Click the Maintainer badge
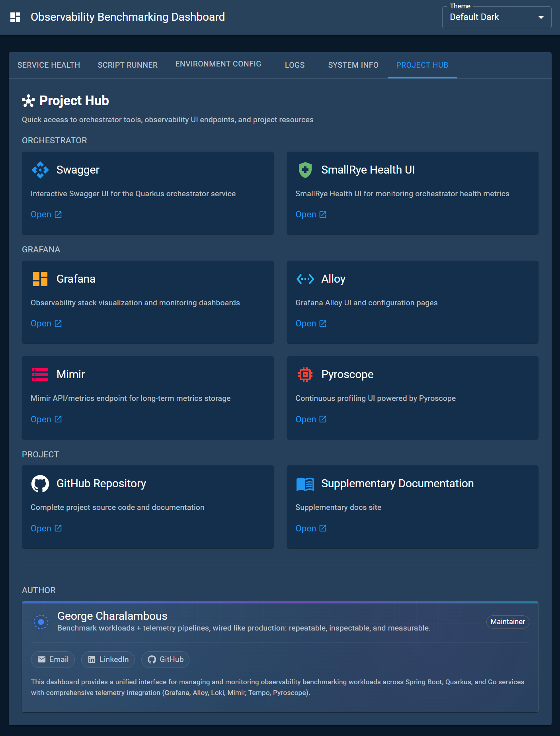This screenshot has height=736, width=560. pyautogui.click(x=507, y=622)
